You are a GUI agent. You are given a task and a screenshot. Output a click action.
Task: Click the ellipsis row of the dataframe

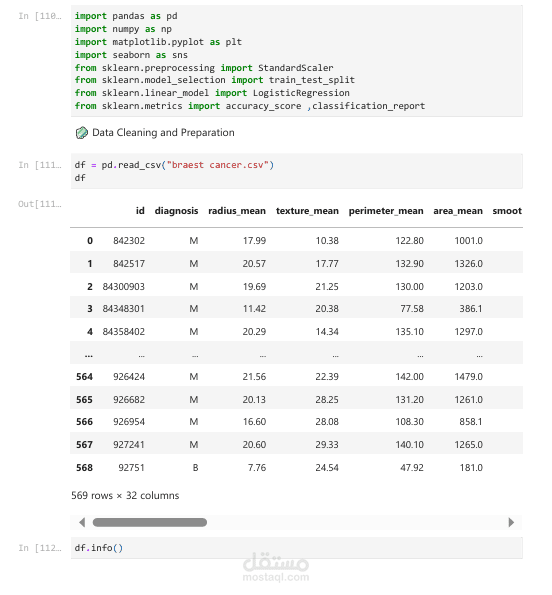click(x=297, y=355)
